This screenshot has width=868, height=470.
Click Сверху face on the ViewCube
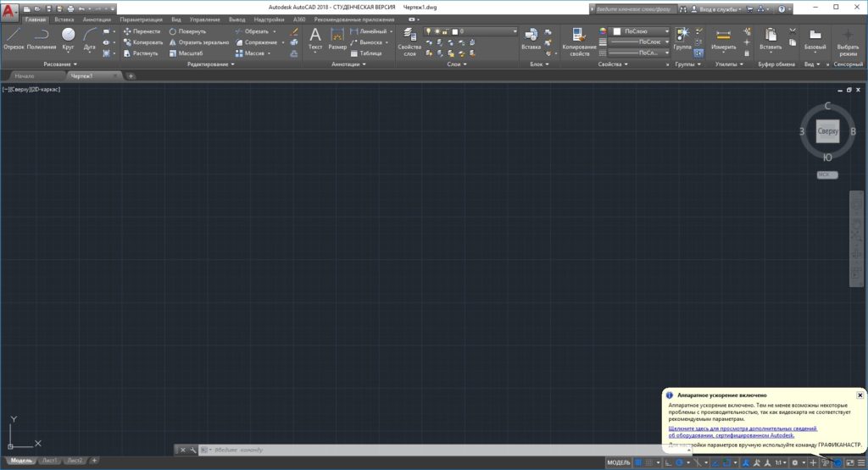click(x=827, y=131)
